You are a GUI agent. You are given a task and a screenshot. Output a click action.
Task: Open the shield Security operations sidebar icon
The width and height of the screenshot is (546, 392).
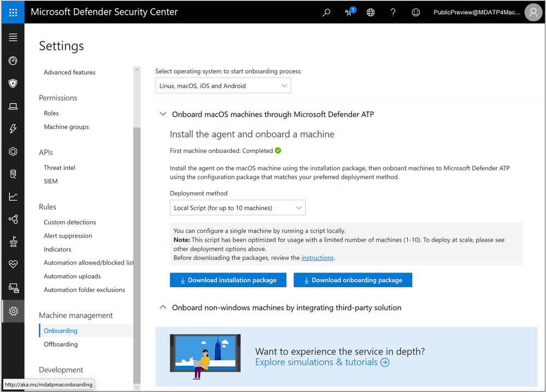[13, 84]
